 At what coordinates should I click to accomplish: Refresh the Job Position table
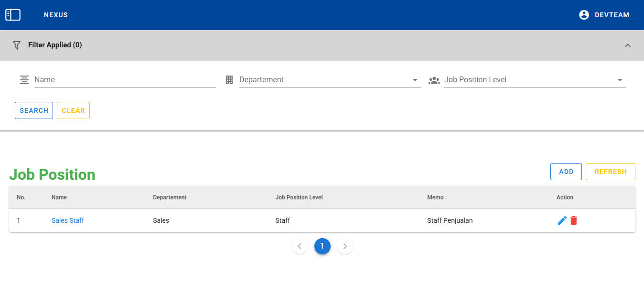[610, 172]
